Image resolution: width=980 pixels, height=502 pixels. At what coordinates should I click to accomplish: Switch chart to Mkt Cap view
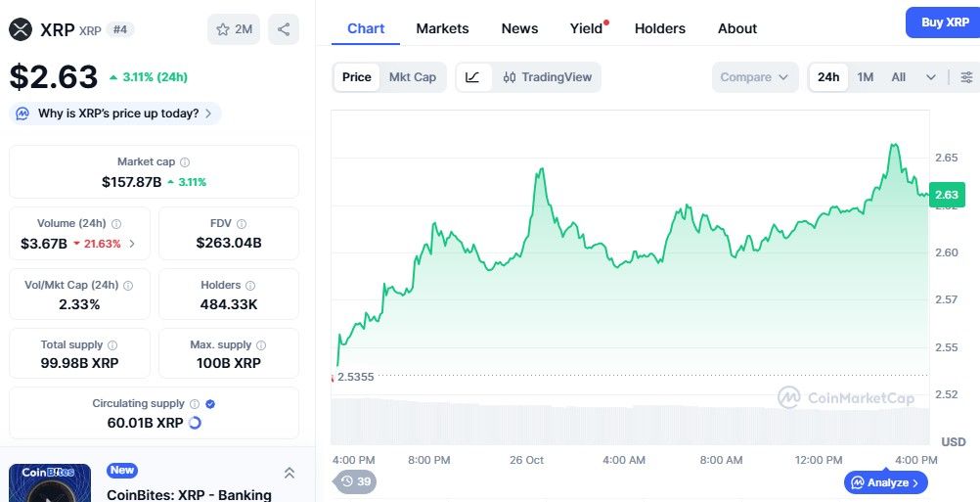[x=412, y=77]
